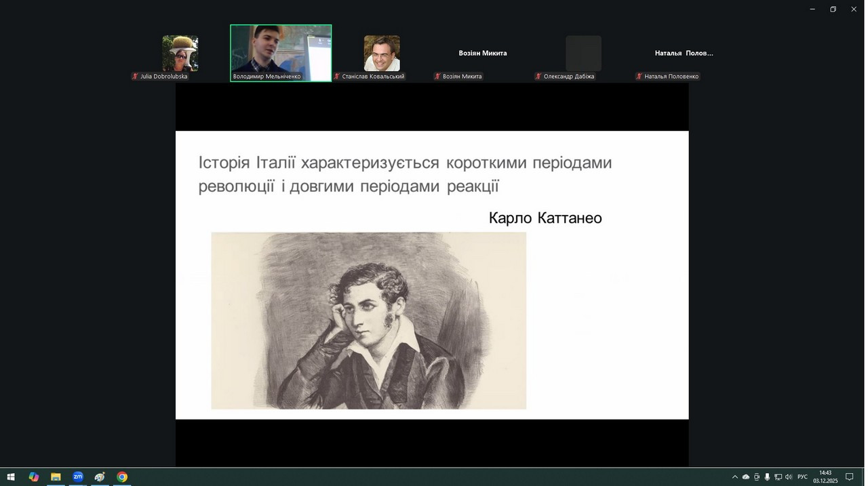The height and width of the screenshot is (486, 868).
Task: Click muted mic icon by Julia Dobrolubska
Action: click(135, 77)
